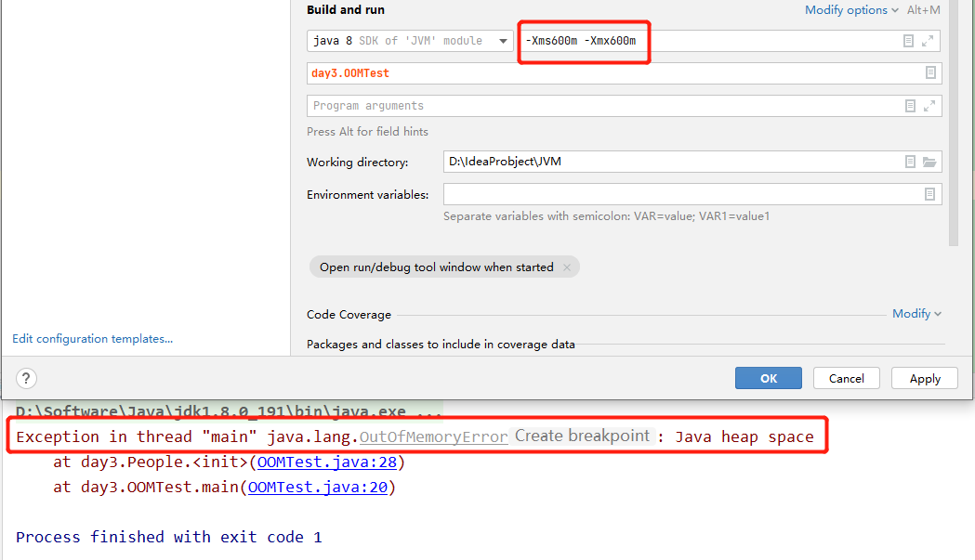Expand the Program arguments field
Viewport: 975px width, 560px height.
coord(929,106)
